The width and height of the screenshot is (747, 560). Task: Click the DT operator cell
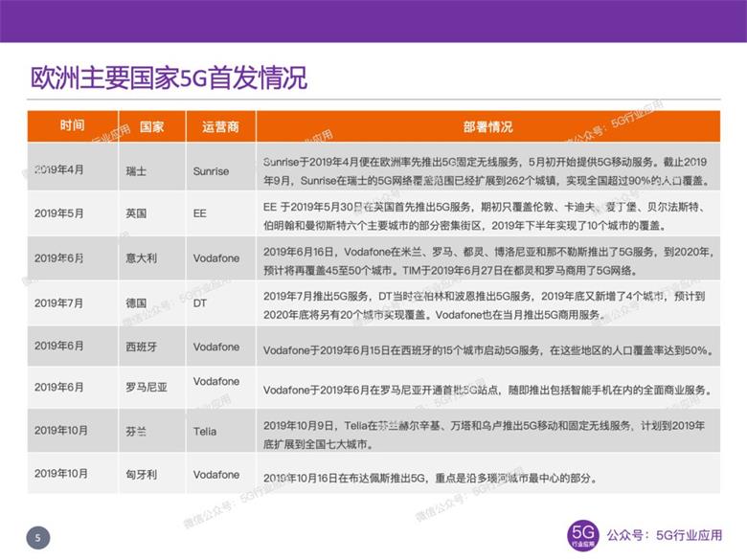(200, 302)
